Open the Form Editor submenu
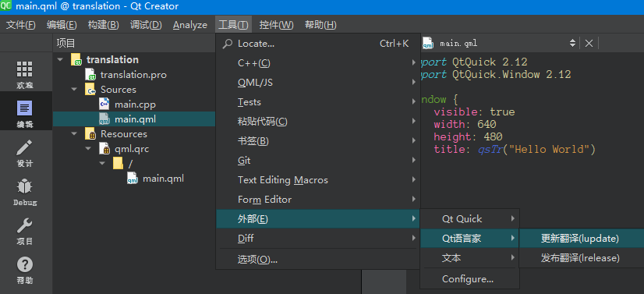 point(318,200)
